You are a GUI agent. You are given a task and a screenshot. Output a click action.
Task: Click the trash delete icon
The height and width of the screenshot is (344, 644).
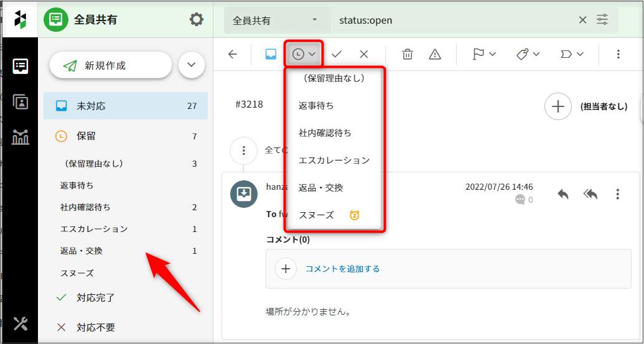[408, 54]
